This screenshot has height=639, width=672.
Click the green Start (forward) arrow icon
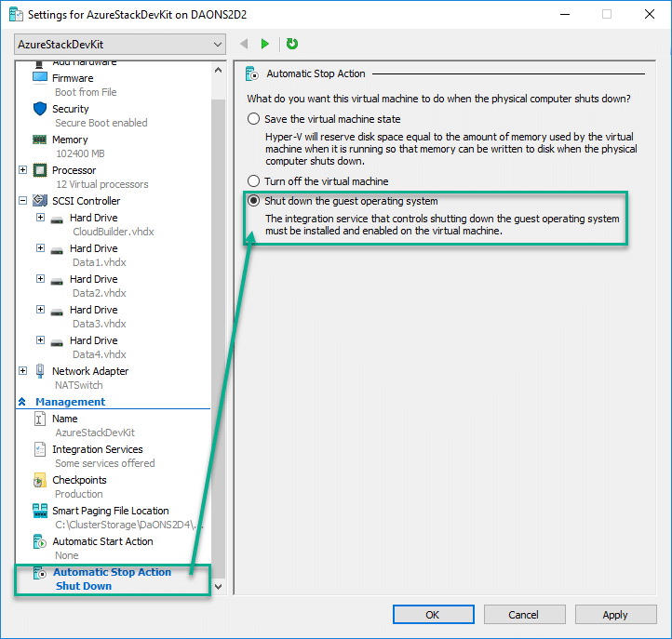pos(265,44)
